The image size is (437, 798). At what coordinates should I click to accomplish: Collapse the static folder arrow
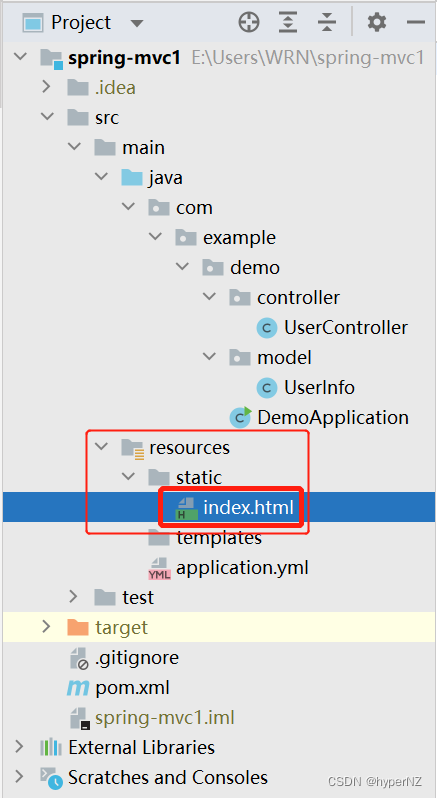point(128,477)
